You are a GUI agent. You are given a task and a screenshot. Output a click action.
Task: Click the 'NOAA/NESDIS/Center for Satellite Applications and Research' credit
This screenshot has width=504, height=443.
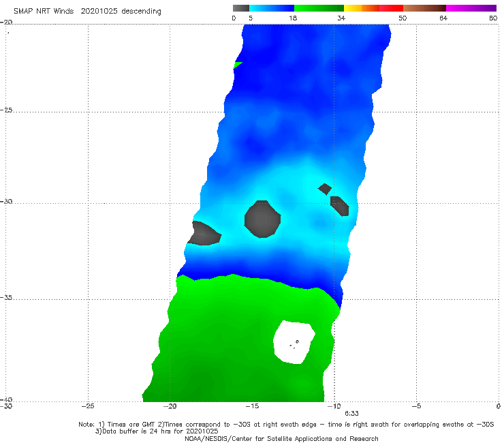point(281,439)
